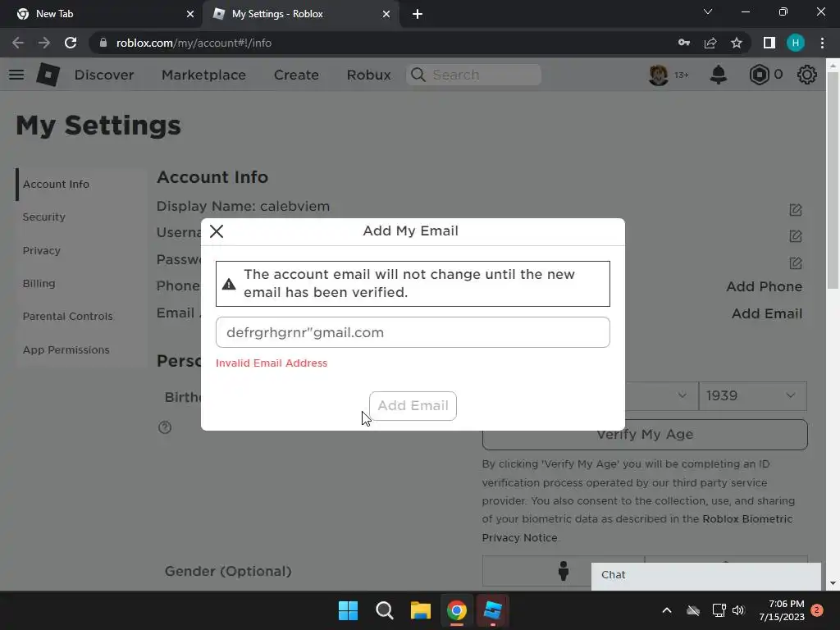The width and height of the screenshot is (840, 630).
Task: Click the Add Email button in dialog
Action: [413, 405]
